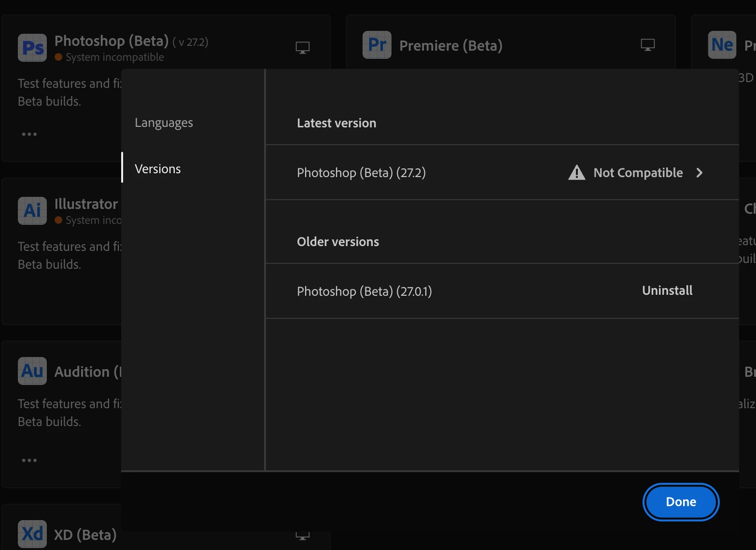Switch to the Languages tab
Image resolution: width=756 pixels, height=550 pixels.
164,123
